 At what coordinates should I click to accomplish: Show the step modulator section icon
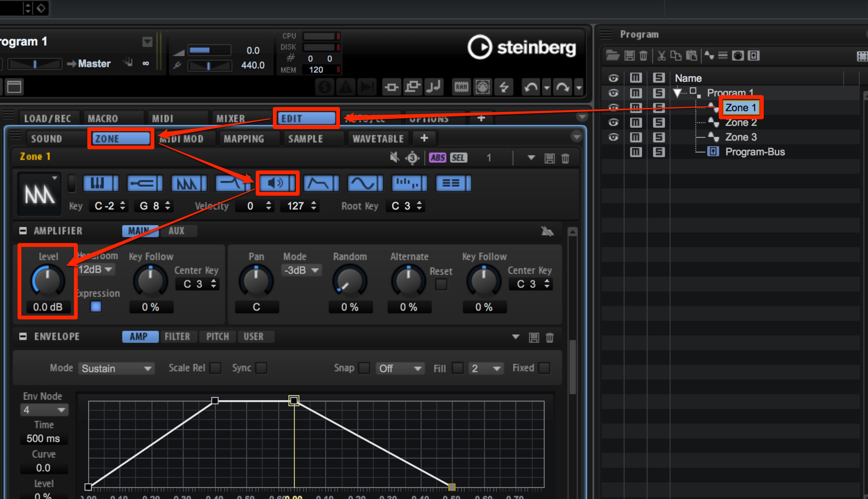pos(410,183)
